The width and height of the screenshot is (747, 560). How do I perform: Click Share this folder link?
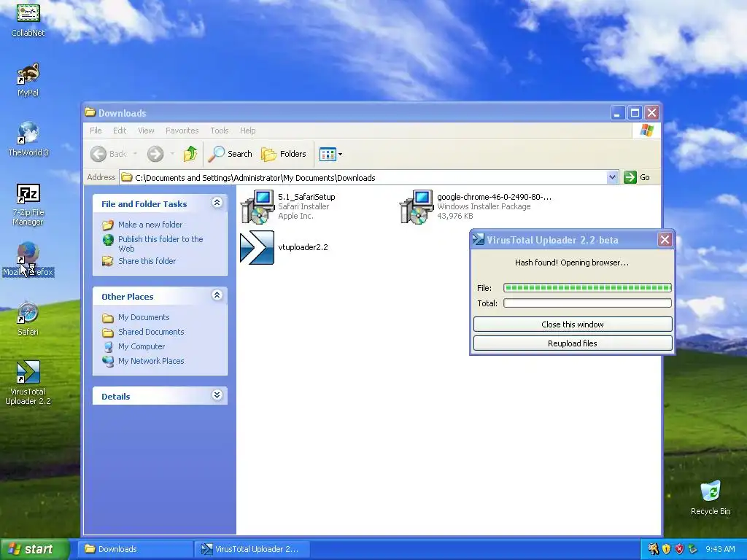(147, 261)
